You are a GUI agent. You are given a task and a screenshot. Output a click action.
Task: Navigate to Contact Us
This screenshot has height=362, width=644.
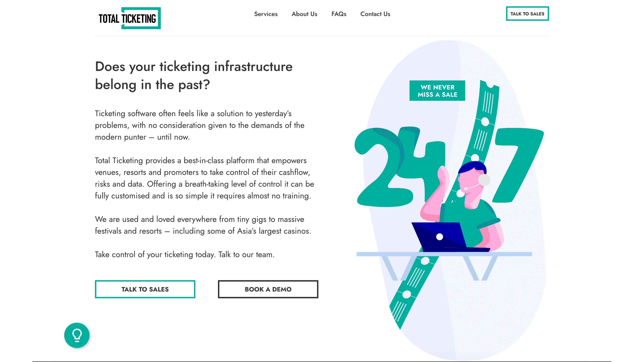point(375,14)
